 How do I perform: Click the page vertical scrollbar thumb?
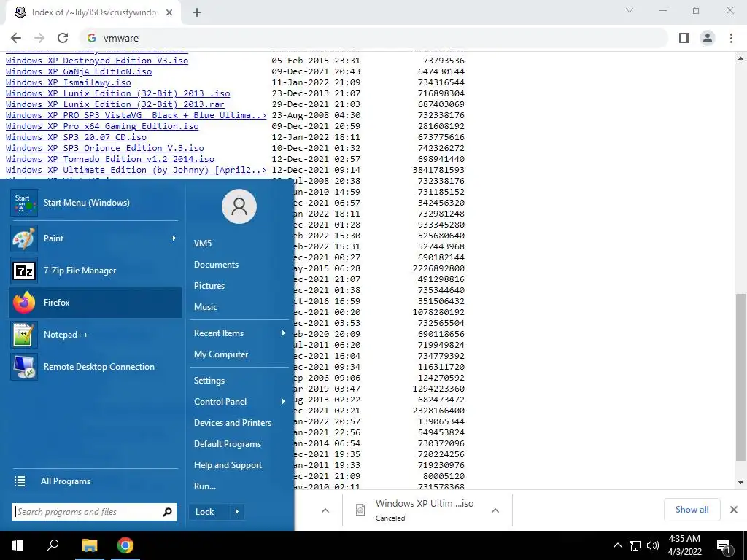point(740,377)
